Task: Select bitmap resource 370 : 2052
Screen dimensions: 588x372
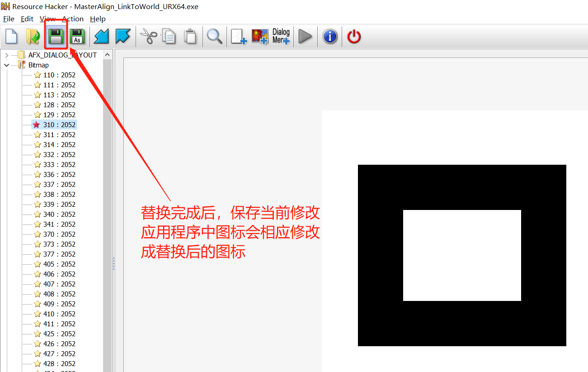Action: pos(59,234)
